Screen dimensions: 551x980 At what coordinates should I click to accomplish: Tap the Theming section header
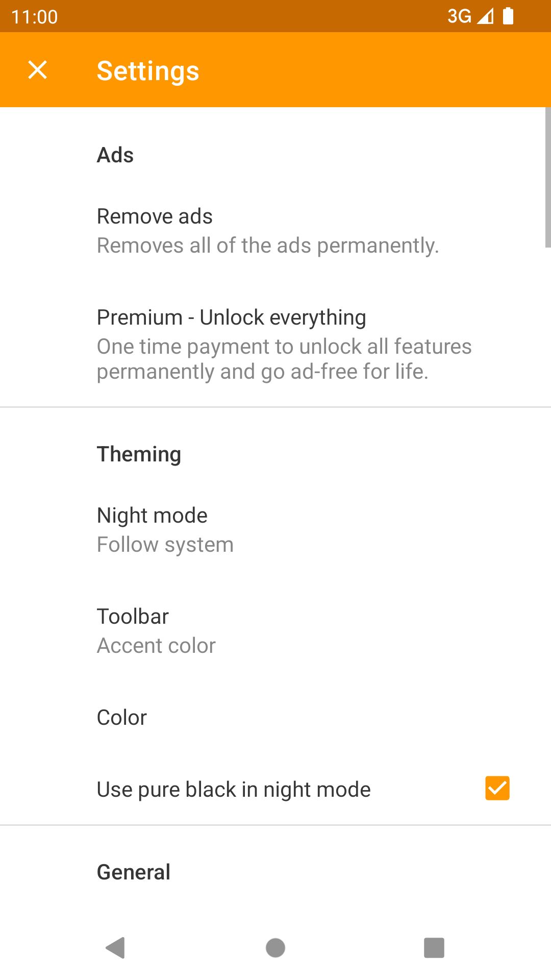139,454
